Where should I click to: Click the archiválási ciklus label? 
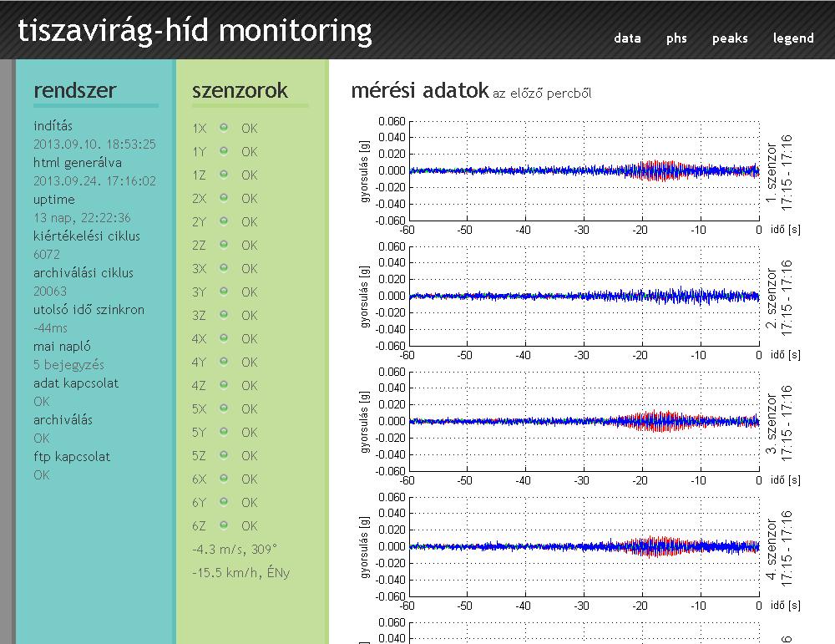click(x=83, y=273)
